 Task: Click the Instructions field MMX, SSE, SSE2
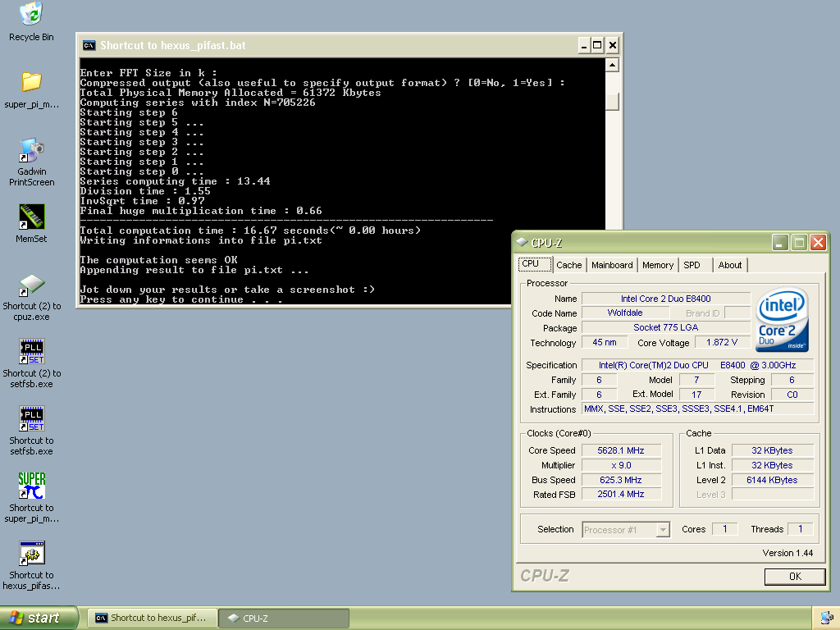[x=697, y=409]
